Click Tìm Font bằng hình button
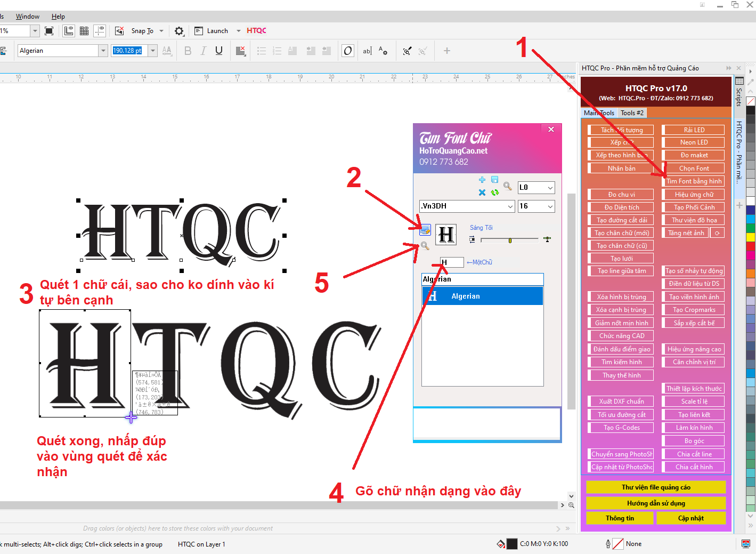The height and width of the screenshot is (554, 756). 694,181
